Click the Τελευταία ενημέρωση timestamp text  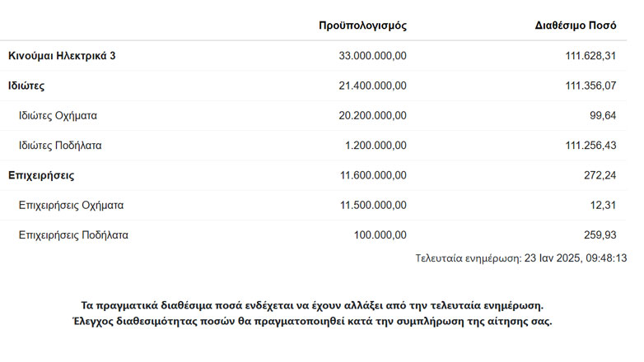tap(521, 258)
